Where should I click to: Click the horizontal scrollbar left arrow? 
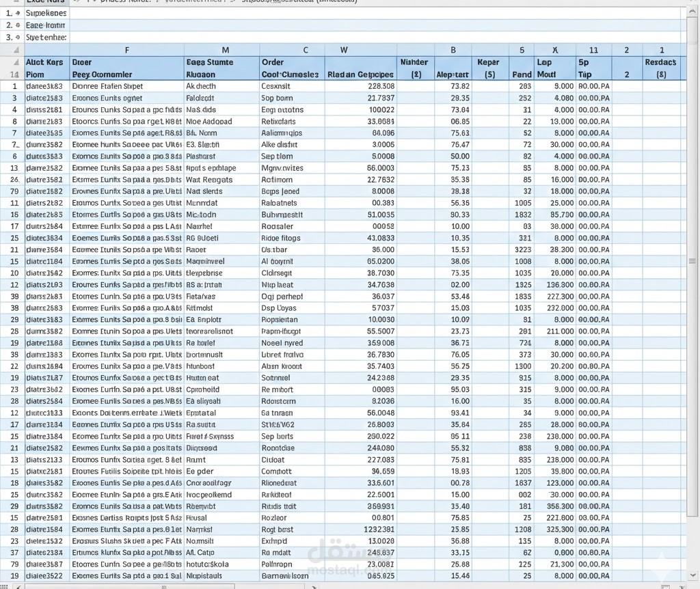[18, 586]
